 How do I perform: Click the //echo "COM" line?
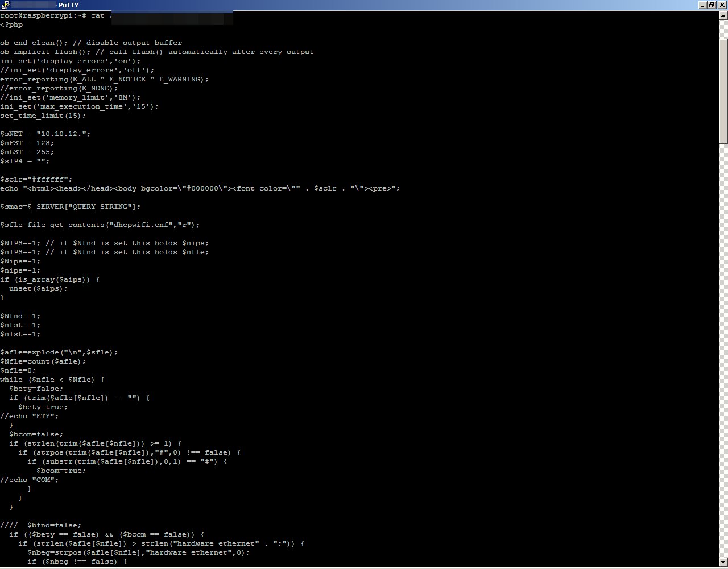[30, 480]
